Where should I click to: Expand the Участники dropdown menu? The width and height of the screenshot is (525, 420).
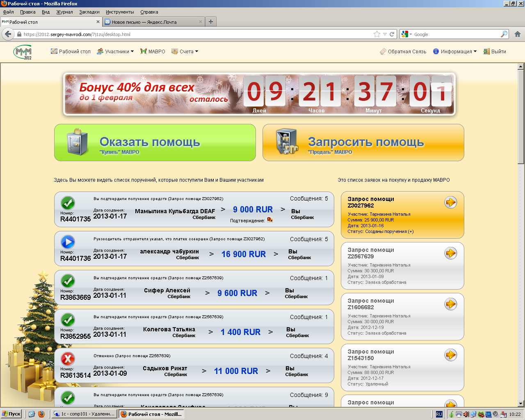115,51
